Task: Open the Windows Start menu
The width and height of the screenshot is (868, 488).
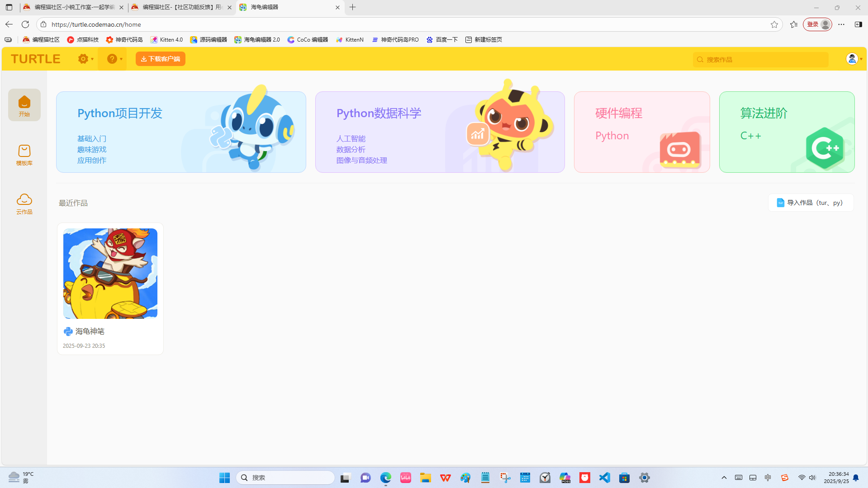Action: click(x=224, y=478)
